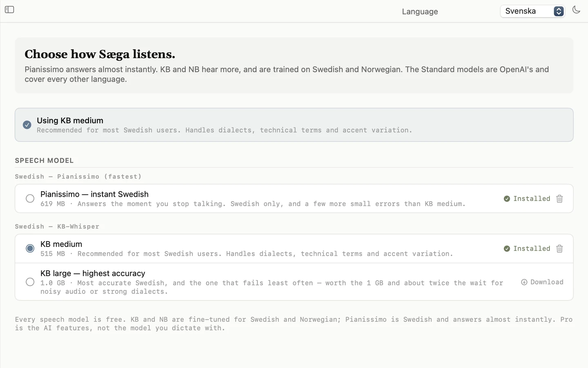Click the "KB large — highest accuracy" model title

tap(93, 273)
